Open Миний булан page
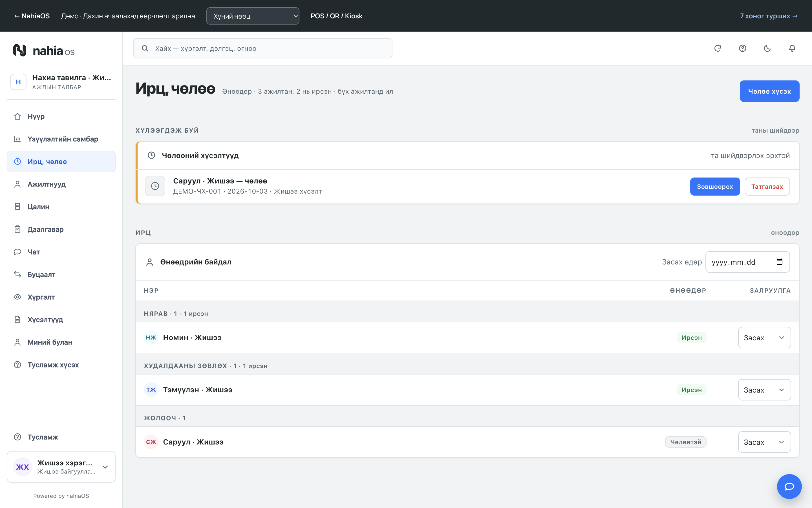The width and height of the screenshot is (812, 508). 61,342
